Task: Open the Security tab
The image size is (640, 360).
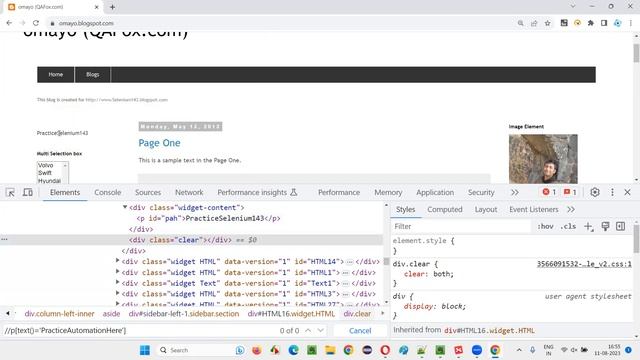Action: click(x=481, y=192)
